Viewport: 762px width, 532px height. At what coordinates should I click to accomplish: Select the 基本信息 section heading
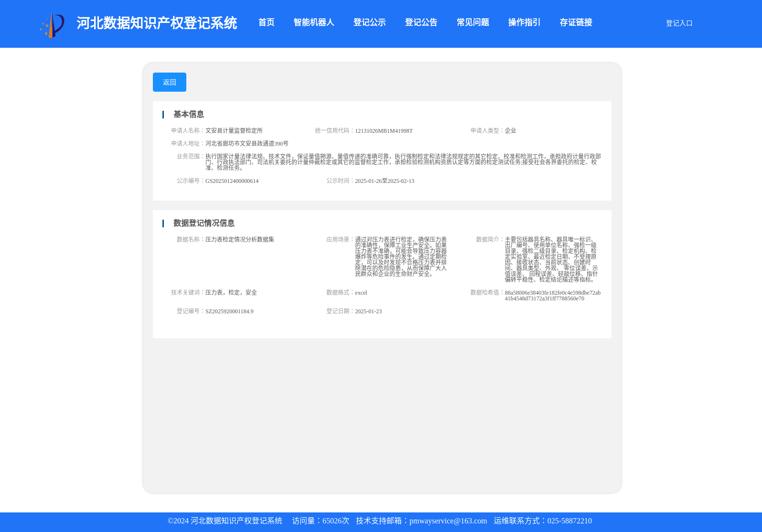coord(189,114)
